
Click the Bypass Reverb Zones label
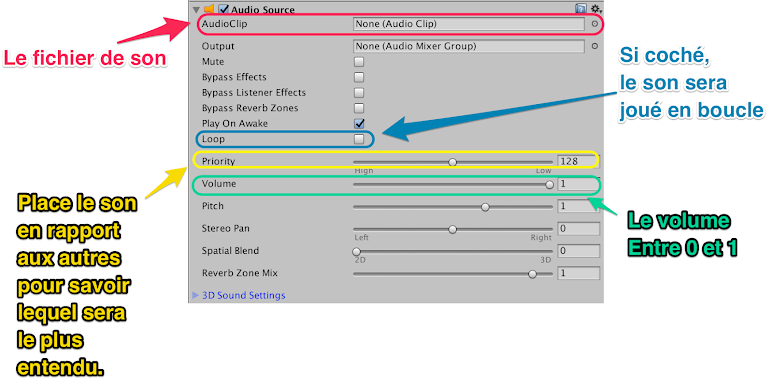coord(250,108)
